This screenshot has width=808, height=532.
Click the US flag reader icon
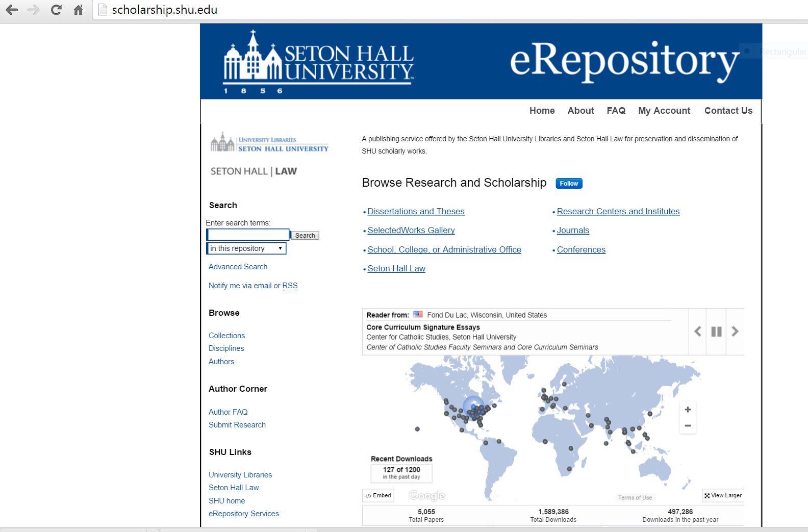[x=418, y=314]
